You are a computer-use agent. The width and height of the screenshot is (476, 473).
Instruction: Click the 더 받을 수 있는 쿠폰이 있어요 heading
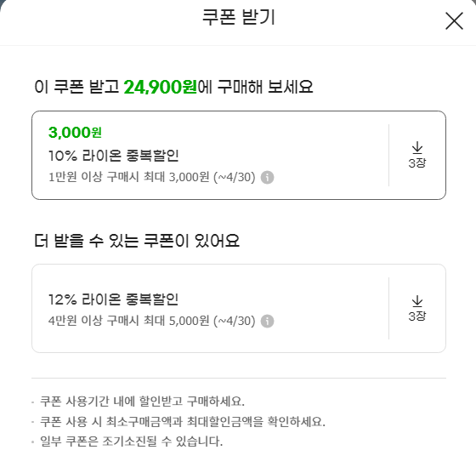(x=137, y=241)
